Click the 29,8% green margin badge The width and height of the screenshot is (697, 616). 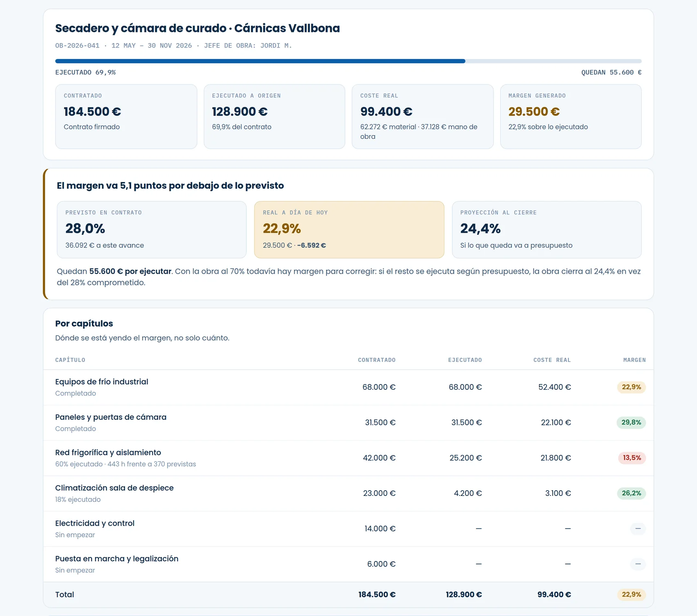(x=631, y=423)
